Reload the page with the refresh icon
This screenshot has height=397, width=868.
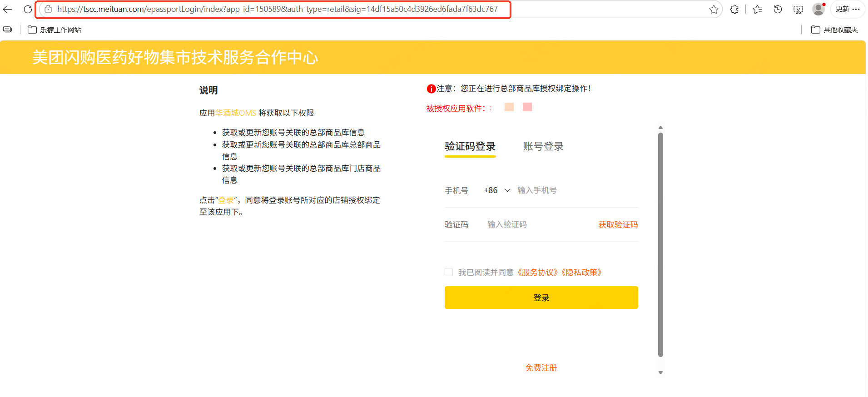[28, 9]
